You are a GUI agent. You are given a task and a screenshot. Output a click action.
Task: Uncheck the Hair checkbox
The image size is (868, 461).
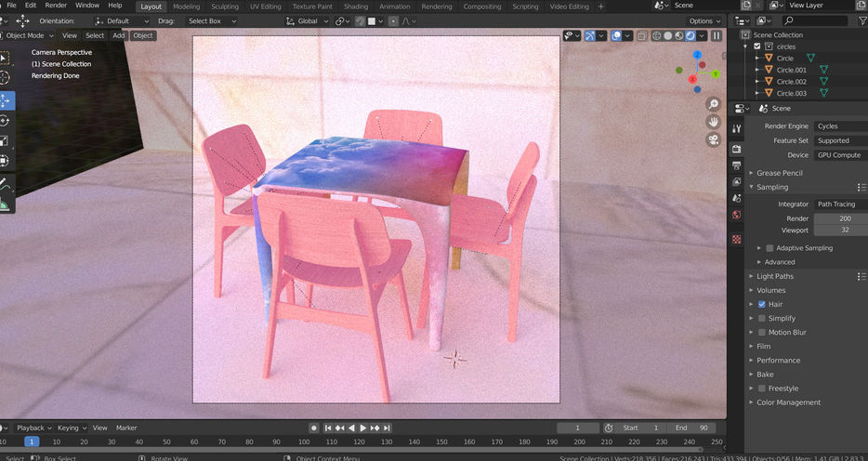pos(762,304)
